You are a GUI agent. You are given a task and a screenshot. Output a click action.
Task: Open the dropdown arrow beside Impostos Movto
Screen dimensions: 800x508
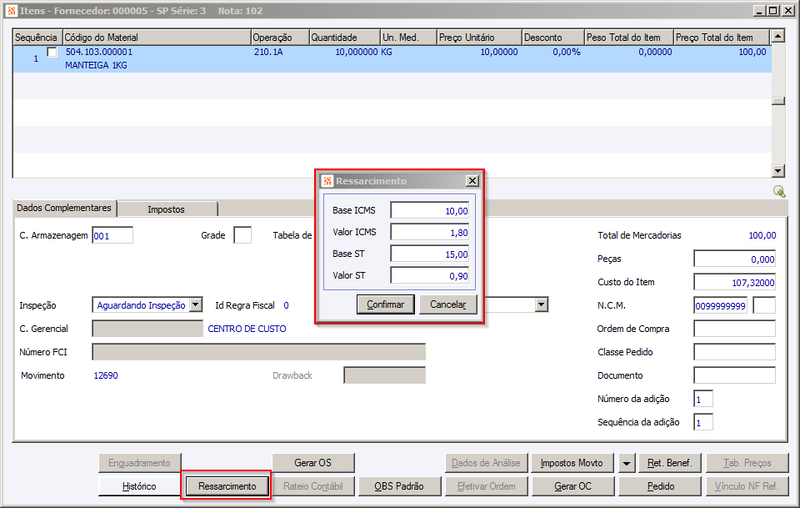626,463
